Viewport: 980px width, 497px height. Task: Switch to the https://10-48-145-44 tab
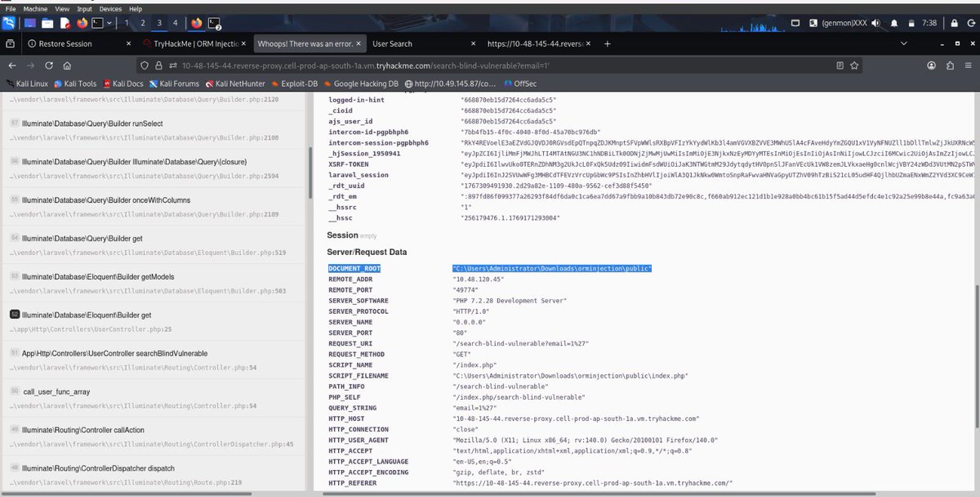point(539,43)
